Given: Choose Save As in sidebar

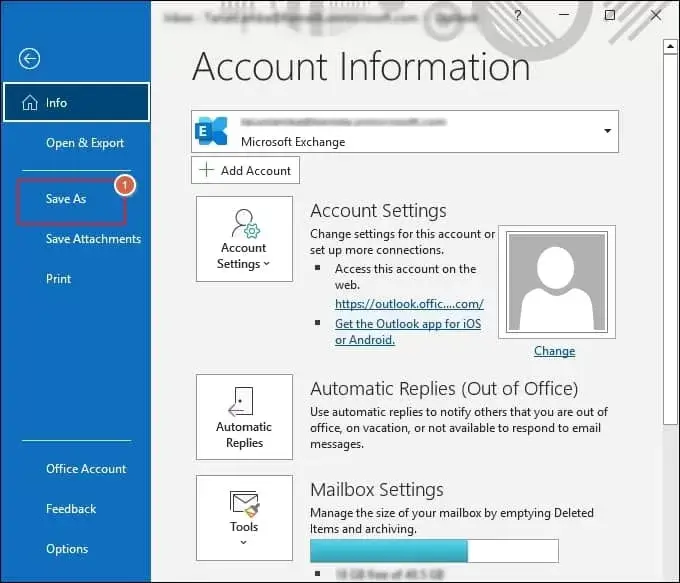Looking at the screenshot, I should pos(66,199).
